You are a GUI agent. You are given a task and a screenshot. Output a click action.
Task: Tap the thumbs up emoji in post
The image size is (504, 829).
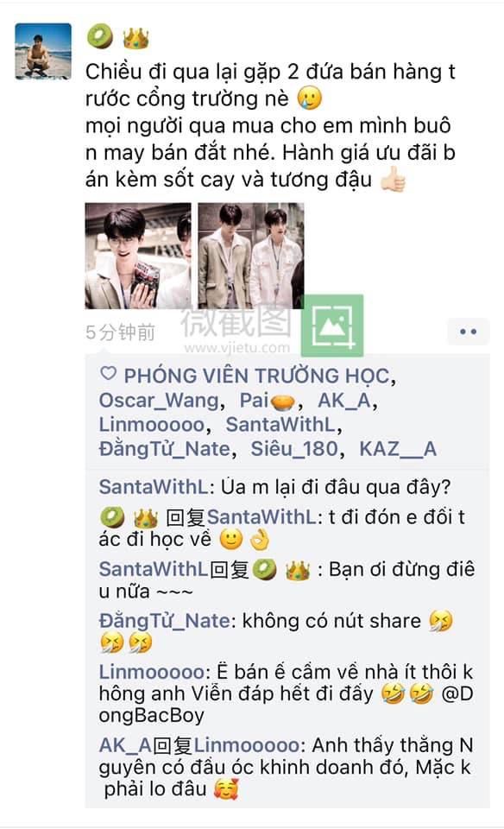click(x=393, y=180)
